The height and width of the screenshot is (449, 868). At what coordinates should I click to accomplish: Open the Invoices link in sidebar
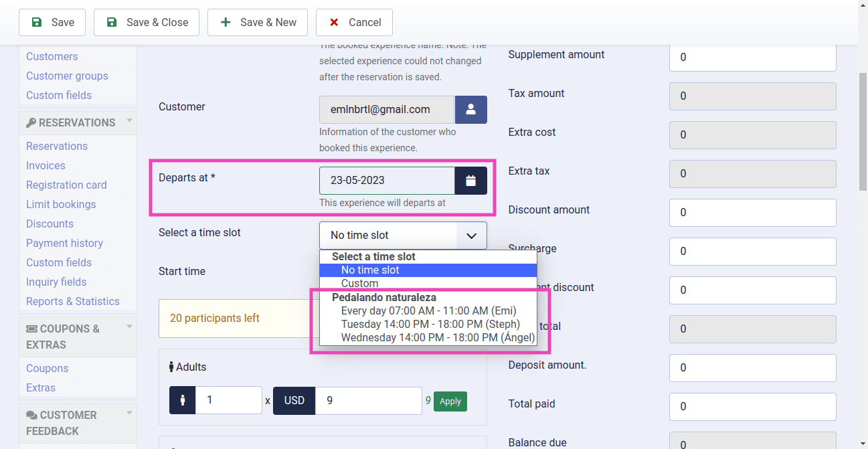46,165
